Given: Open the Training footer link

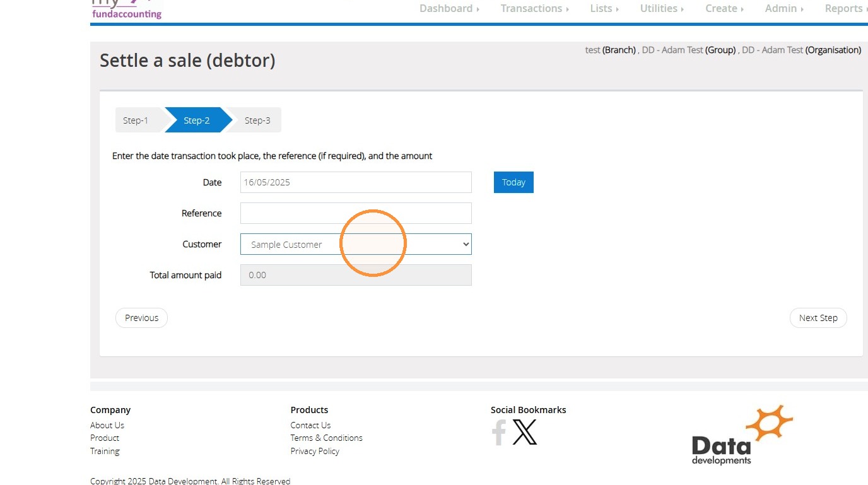Looking at the screenshot, I should coord(105,451).
